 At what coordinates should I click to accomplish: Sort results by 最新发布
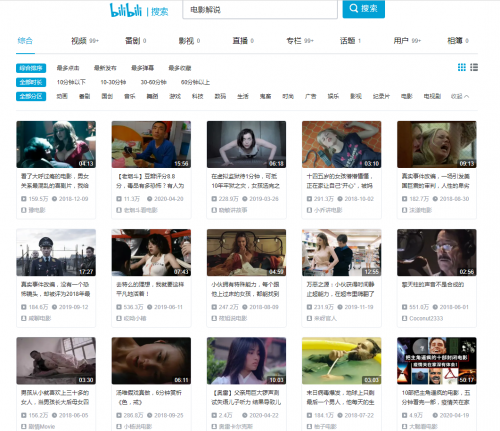[105, 68]
